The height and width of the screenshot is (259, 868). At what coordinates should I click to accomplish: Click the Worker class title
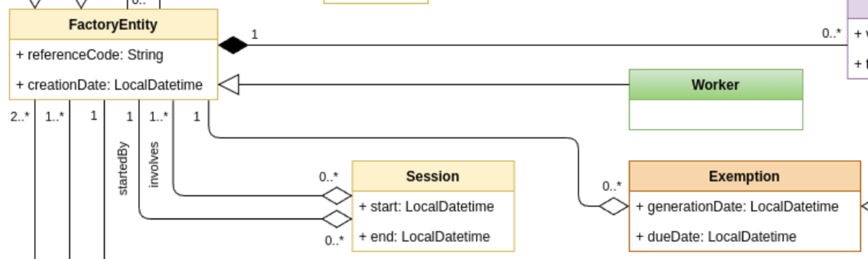[715, 85]
